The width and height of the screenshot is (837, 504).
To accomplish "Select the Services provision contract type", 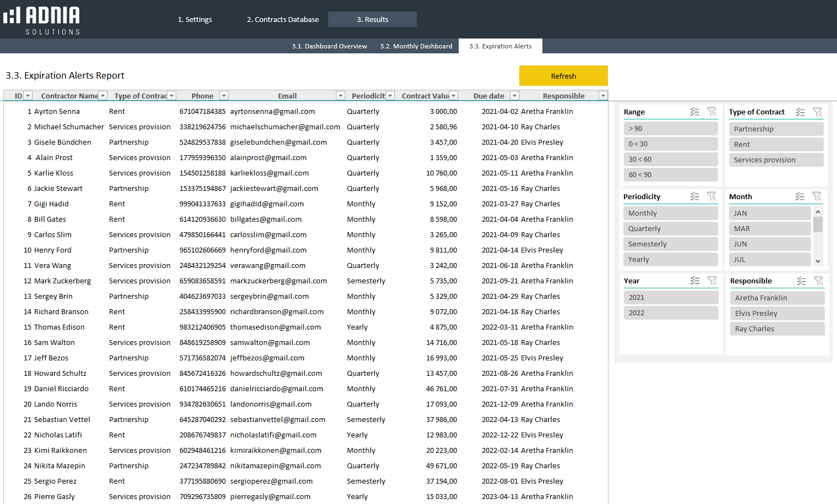I will coord(776,160).
